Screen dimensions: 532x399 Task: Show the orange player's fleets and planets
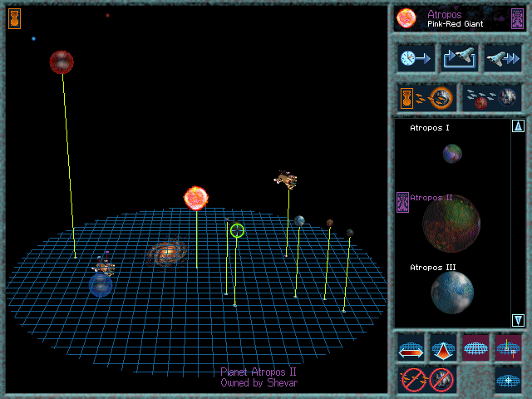click(426, 98)
